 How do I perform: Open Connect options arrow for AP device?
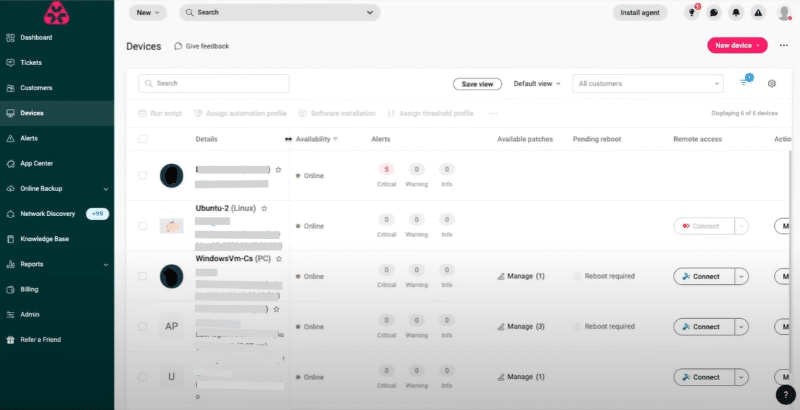click(741, 327)
